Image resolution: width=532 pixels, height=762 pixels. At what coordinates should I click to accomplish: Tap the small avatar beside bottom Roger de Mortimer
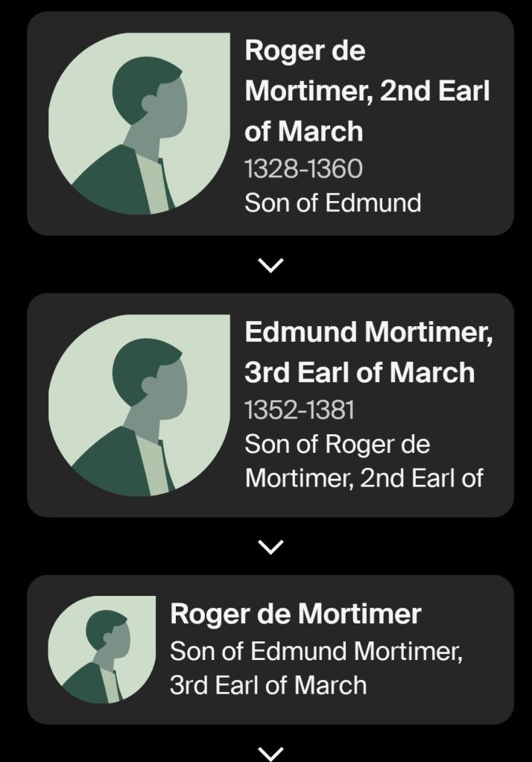click(102, 650)
